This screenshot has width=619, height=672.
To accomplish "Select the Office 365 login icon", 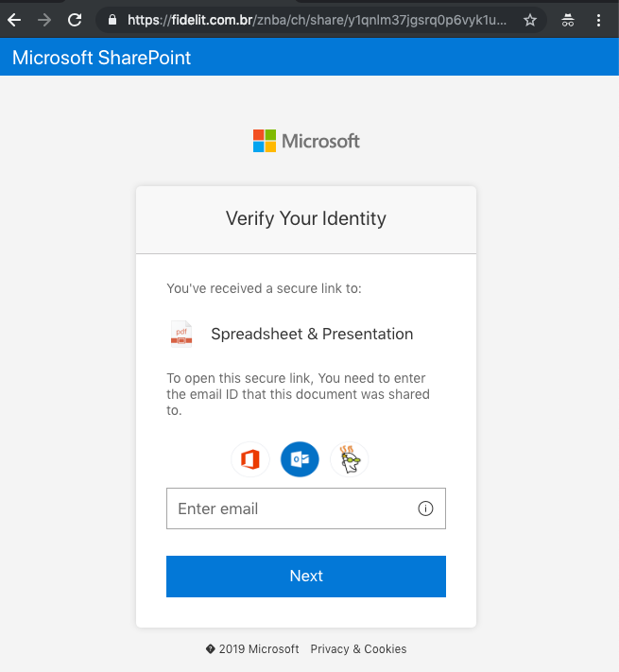I will click(x=250, y=459).
